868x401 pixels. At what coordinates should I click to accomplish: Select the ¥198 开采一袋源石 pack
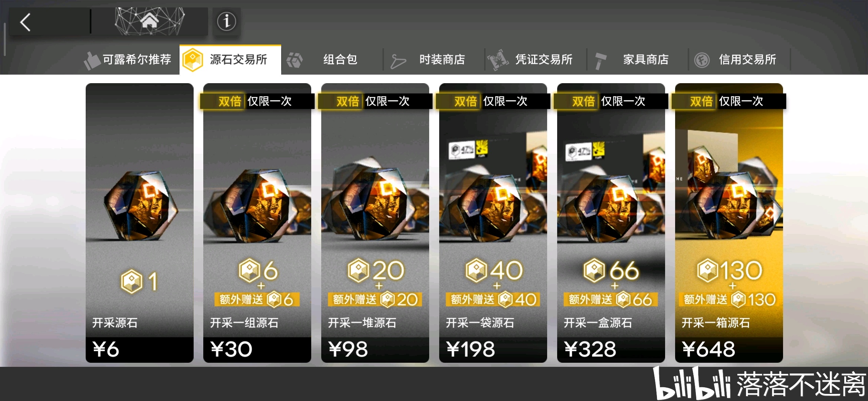coord(493,223)
